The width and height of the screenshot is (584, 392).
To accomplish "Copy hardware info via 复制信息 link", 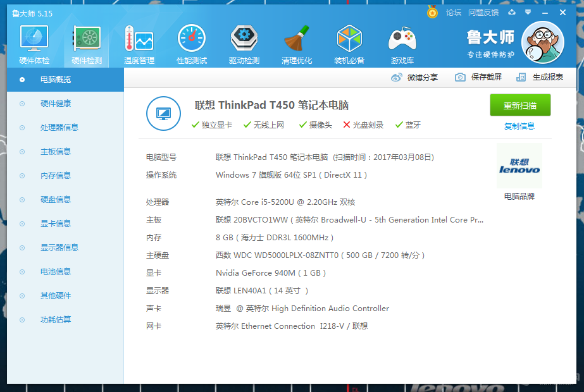I will pos(519,126).
